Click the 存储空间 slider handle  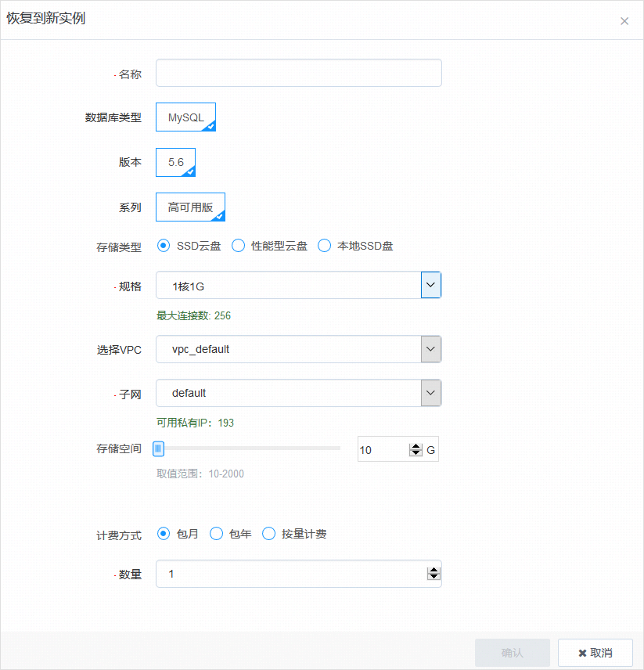tap(158, 448)
